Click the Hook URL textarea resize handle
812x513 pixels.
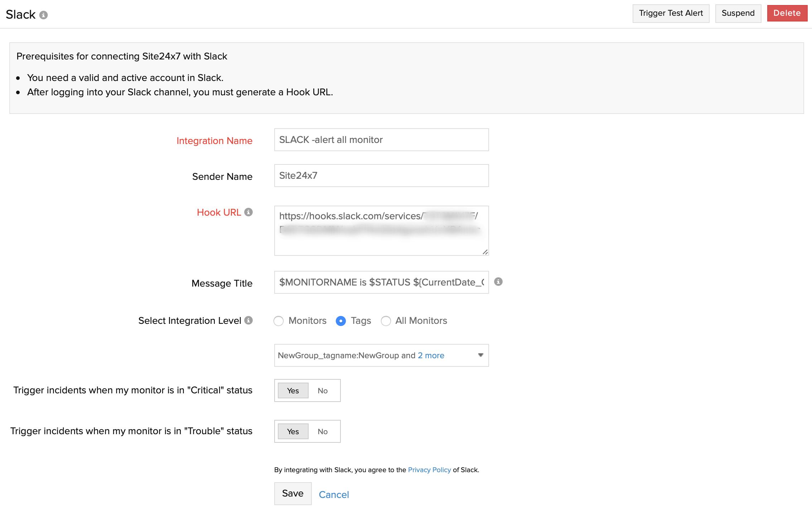[x=485, y=252]
